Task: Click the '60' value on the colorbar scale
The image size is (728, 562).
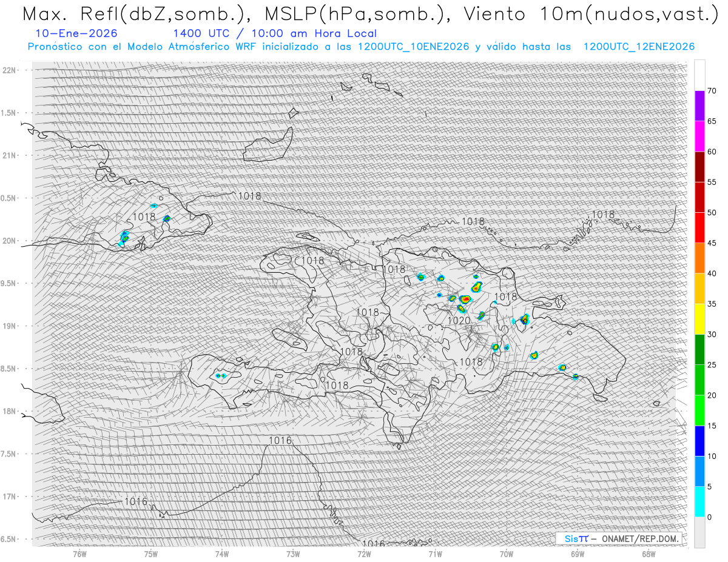Action: pyautogui.click(x=712, y=152)
